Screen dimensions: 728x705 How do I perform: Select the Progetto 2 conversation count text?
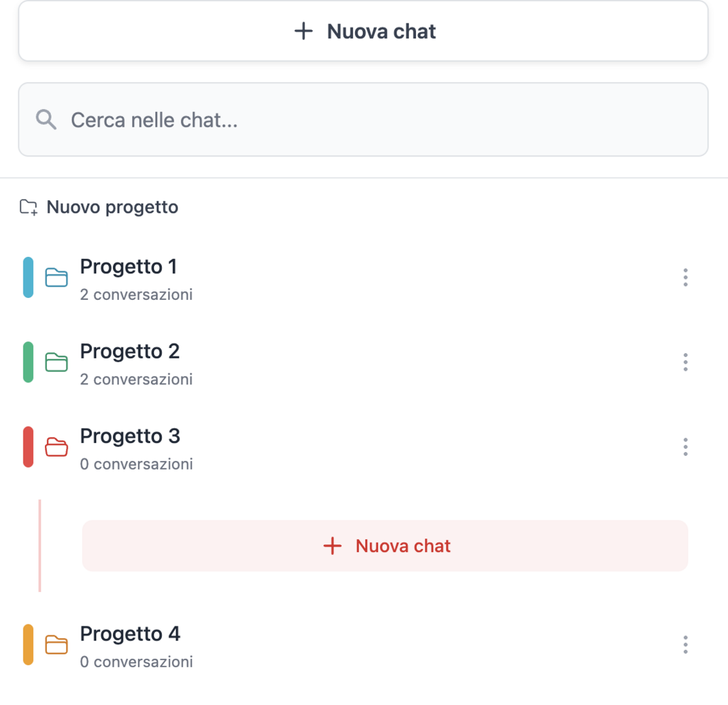pyautogui.click(x=136, y=379)
